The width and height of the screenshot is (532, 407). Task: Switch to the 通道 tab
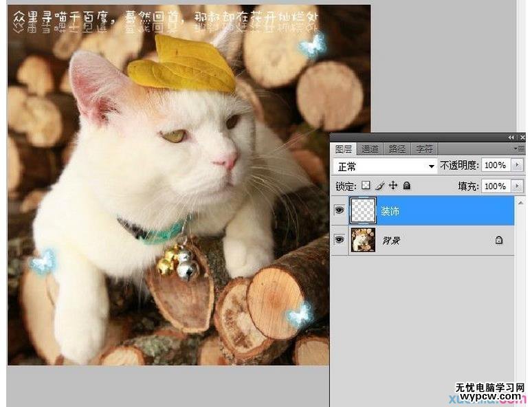click(370, 148)
